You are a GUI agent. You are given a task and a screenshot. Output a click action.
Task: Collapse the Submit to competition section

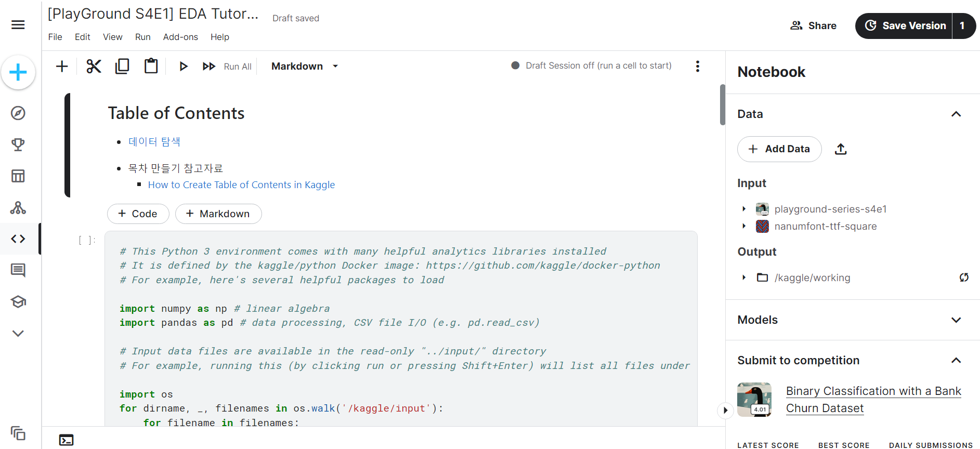pos(956,361)
